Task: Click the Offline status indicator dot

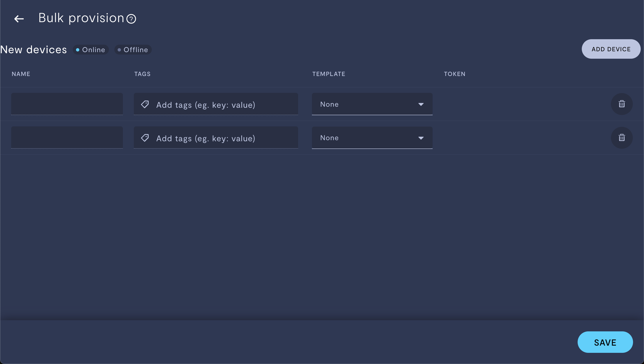Action: click(119, 49)
